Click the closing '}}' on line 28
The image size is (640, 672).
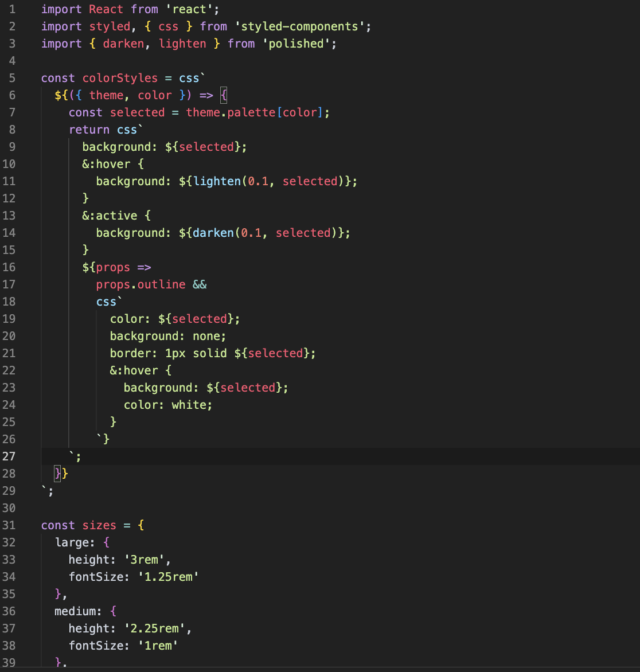(61, 474)
